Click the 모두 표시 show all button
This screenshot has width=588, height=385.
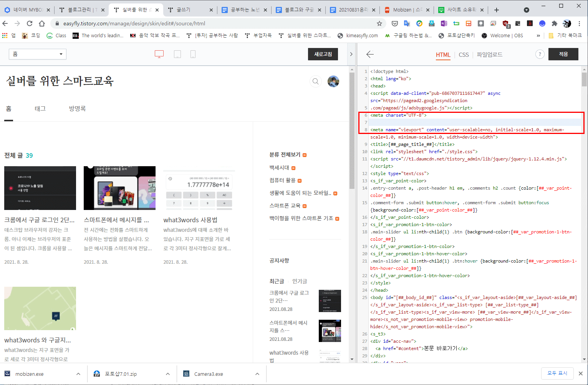click(x=557, y=373)
